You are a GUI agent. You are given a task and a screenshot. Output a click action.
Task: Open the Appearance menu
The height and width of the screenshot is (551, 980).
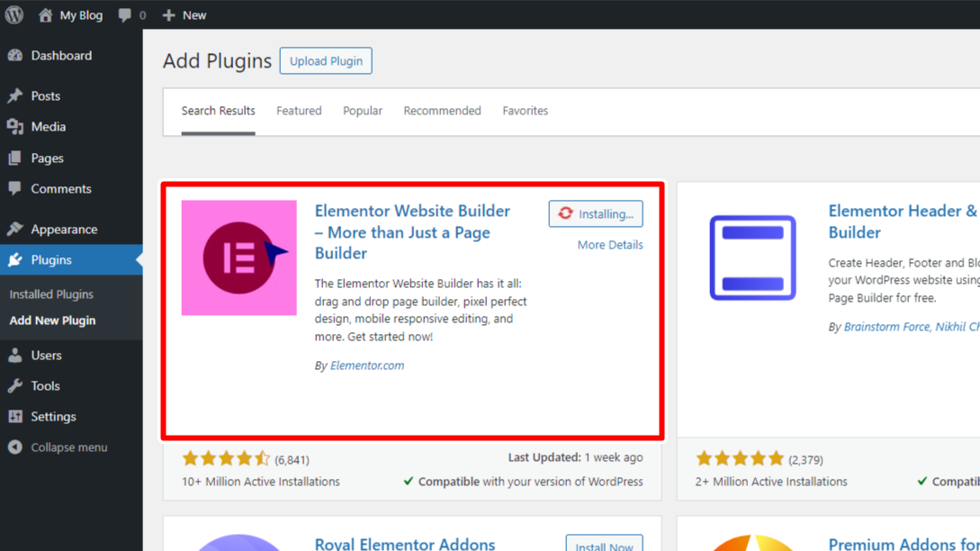[x=65, y=229]
